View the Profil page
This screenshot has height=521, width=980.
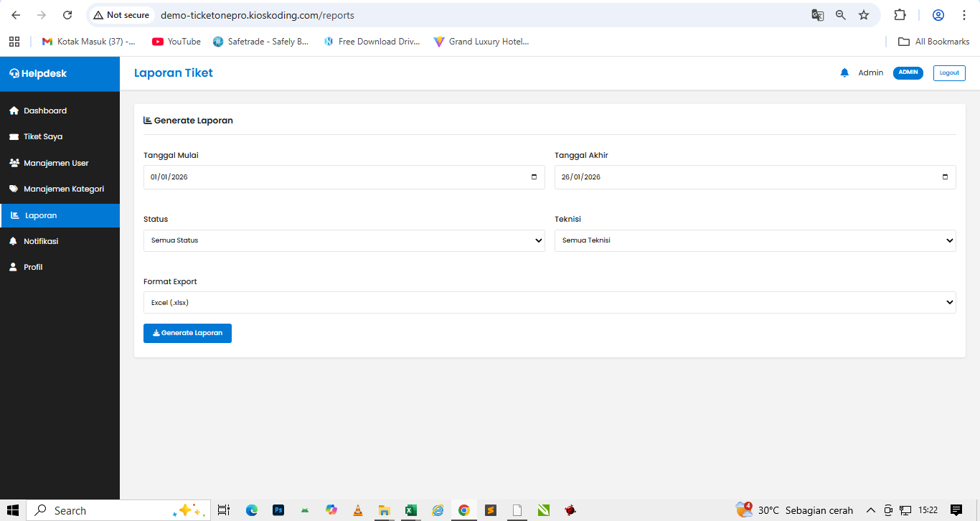(x=32, y=267)
